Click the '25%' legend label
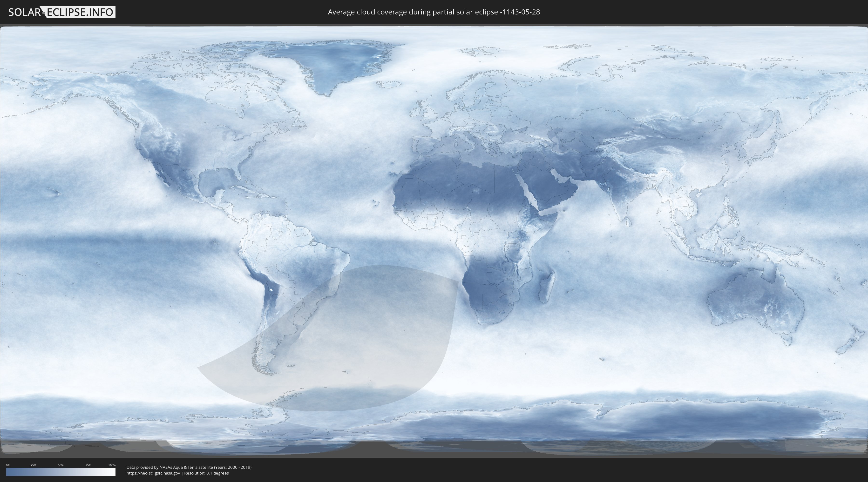Viewport: 868px width, 482px height. click(x=33, y=465)
